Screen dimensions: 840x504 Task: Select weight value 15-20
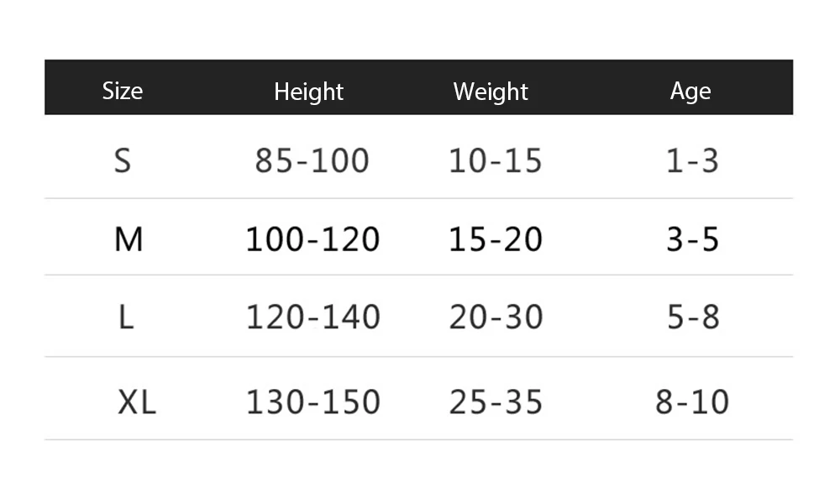click(496, 240)
